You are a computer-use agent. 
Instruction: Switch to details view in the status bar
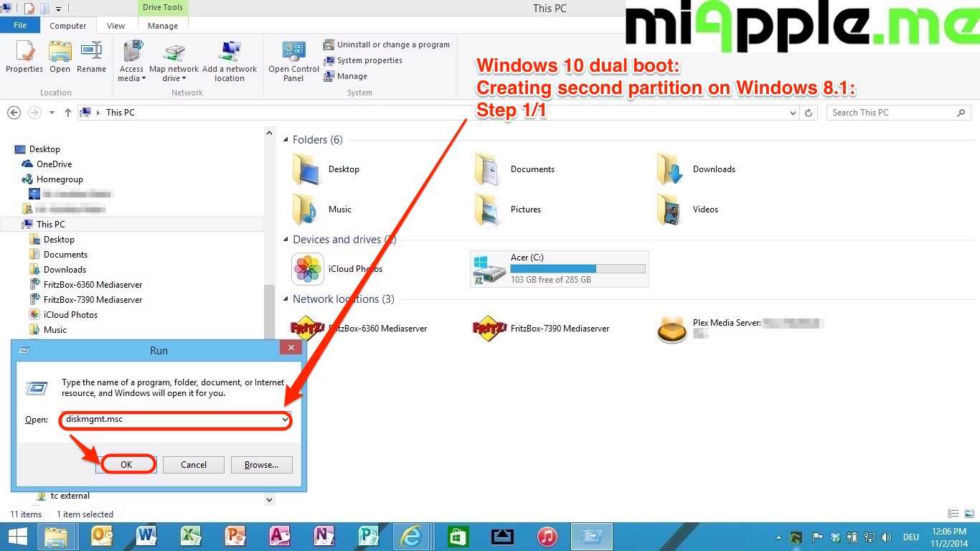(x=953, y=514)
